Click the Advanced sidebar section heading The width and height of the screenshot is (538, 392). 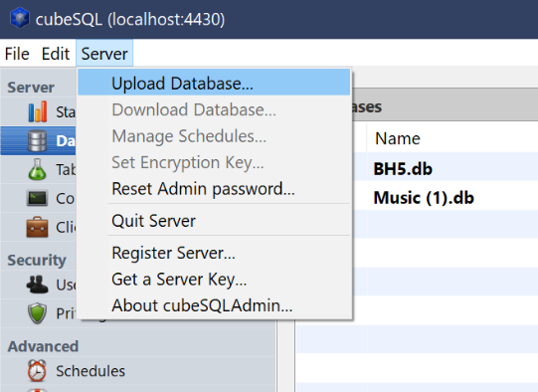coord(43,346)
